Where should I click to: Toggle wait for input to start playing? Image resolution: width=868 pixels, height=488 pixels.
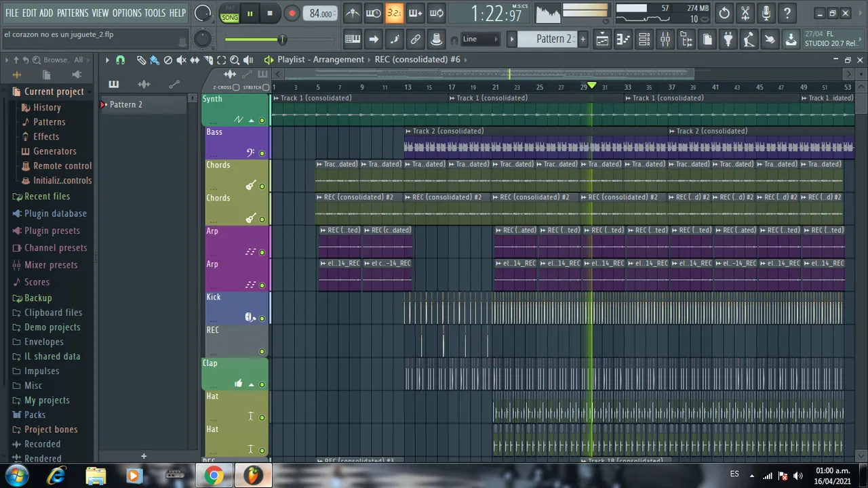373,13
